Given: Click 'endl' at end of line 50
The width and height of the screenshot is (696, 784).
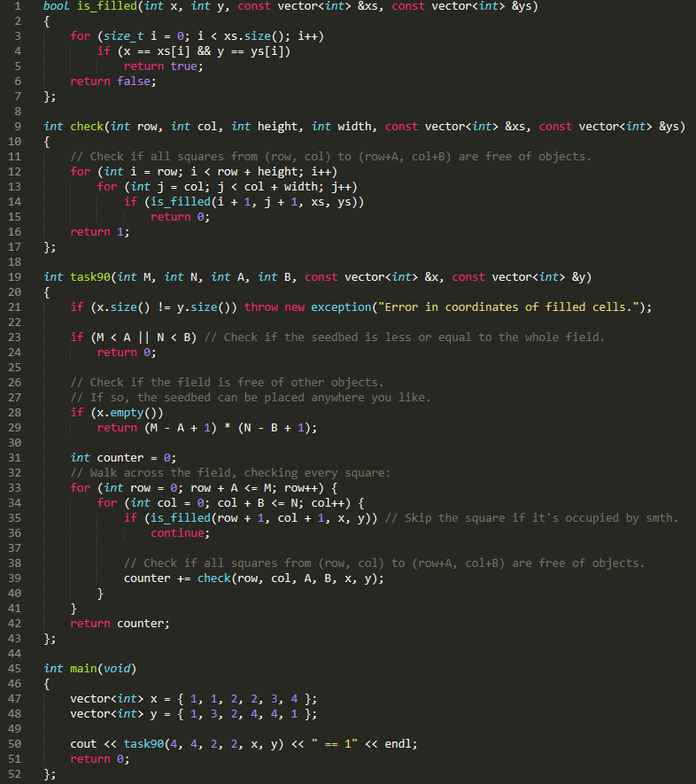Looking at the screenshot, I should (398, 744).
